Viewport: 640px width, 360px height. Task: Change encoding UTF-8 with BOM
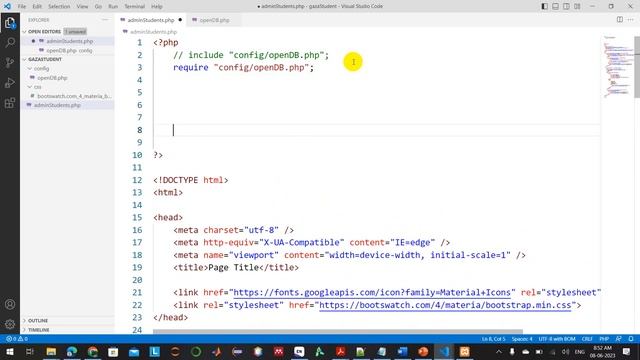(x=557, y=339)
